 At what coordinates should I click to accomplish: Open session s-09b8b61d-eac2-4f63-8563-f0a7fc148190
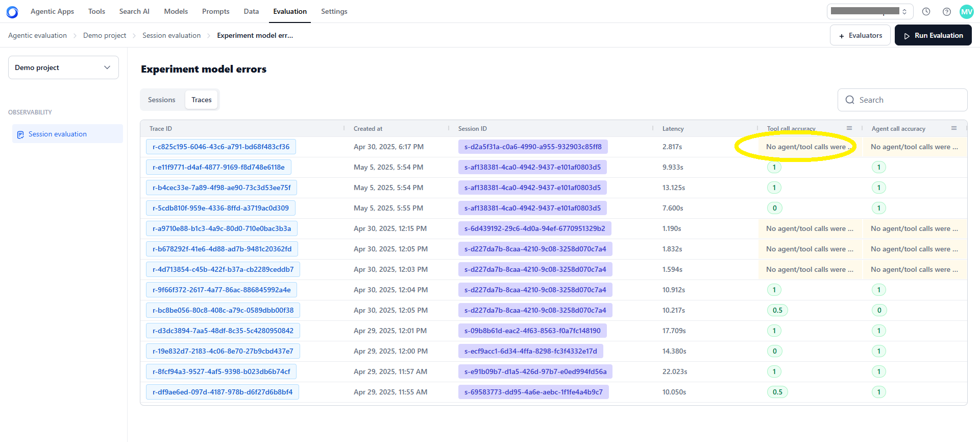532,331
